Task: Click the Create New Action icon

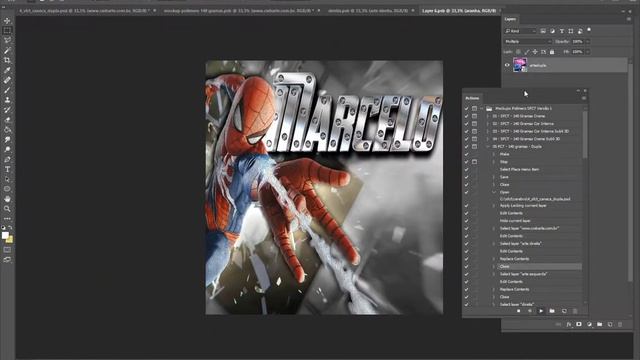Action: 564,311
